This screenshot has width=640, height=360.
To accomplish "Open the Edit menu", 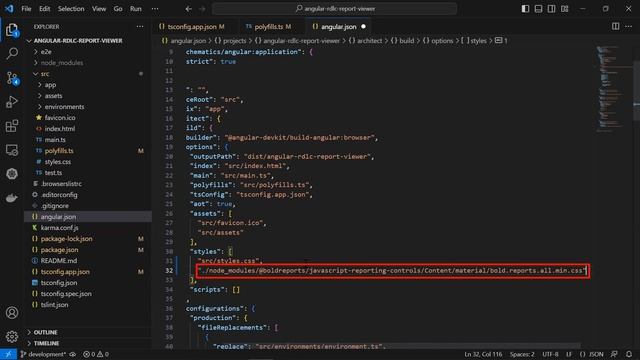I will (44, 9).
